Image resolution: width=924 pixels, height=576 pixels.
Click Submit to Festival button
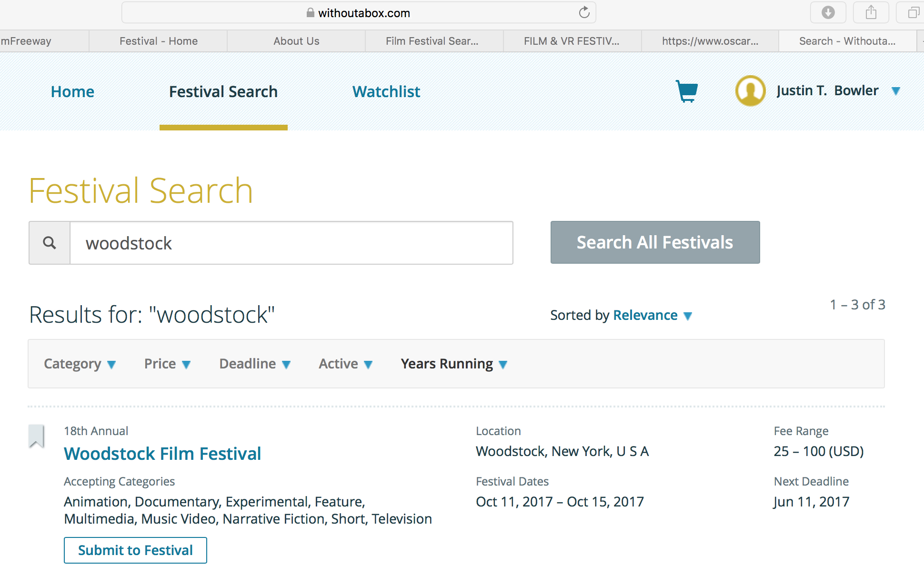135,550
